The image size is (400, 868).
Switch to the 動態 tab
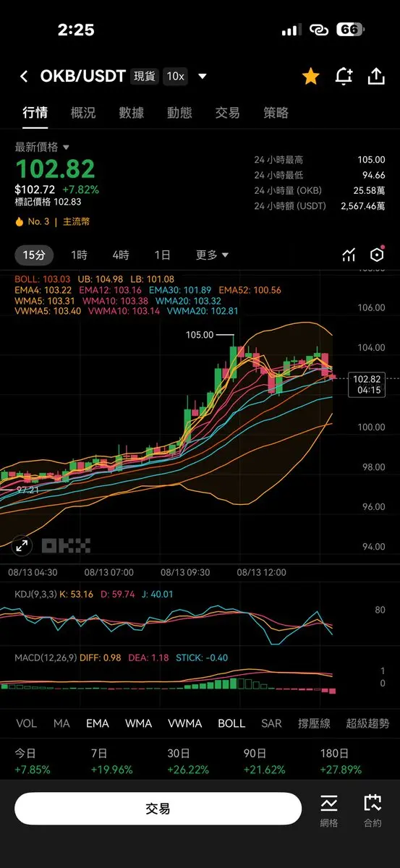179,113
